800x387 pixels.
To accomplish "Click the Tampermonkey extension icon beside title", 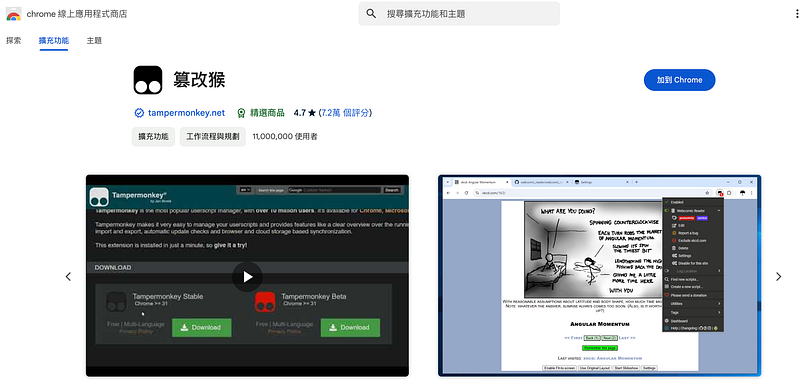I will pyautogui.click(x=148, y=80).
